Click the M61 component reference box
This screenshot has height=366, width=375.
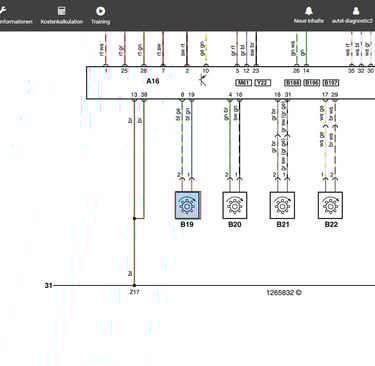click(243, 82)
